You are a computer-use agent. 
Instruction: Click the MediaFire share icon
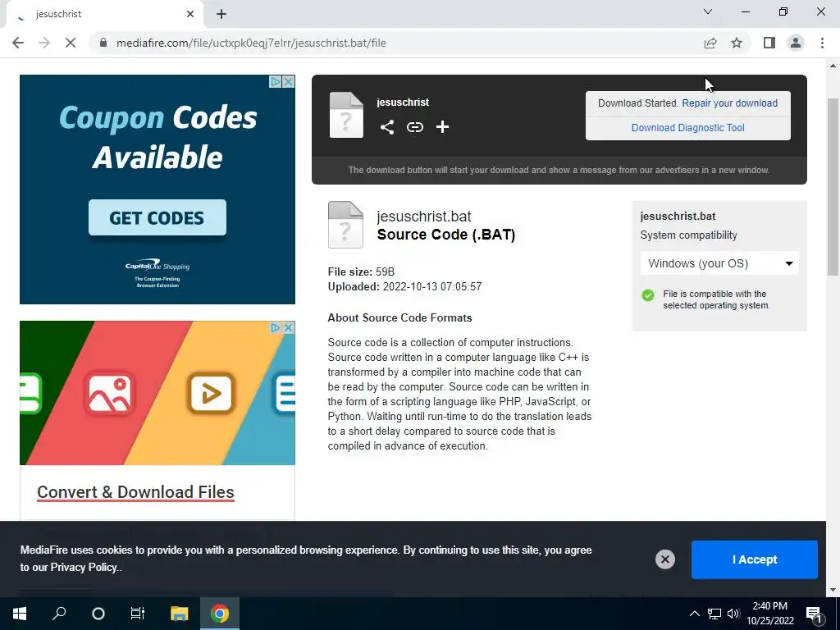pos(387,127)
